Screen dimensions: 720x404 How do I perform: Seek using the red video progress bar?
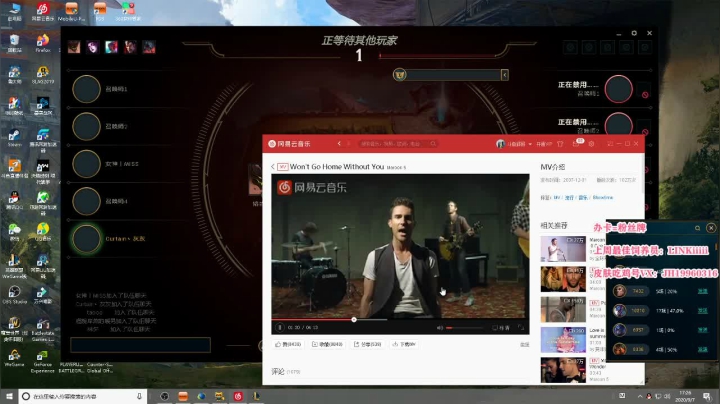400,320
